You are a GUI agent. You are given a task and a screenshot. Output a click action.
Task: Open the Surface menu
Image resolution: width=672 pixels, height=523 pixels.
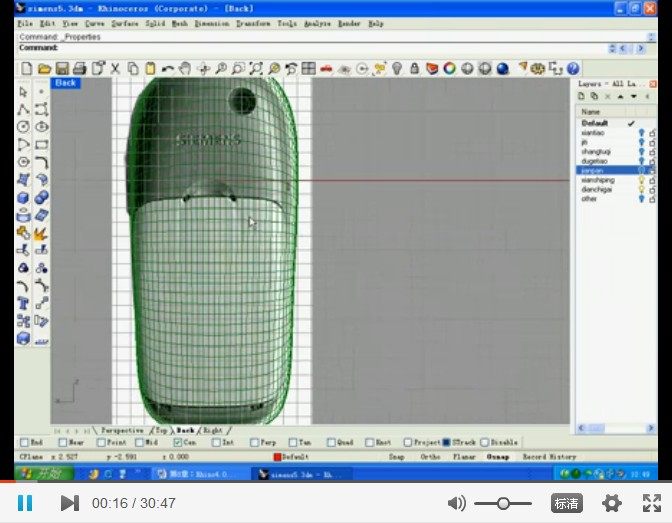point(125,24)
